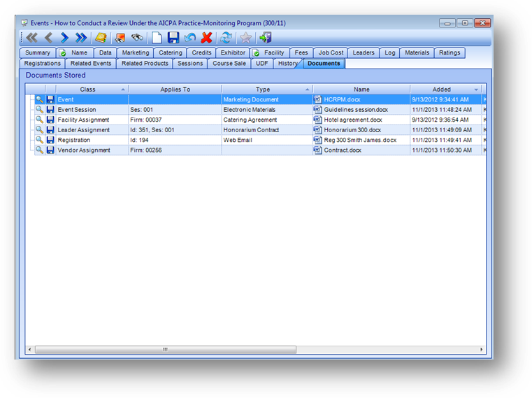Open the Materials tab
This screenshot has width=532, height=398.
click(x=417, y=52)
